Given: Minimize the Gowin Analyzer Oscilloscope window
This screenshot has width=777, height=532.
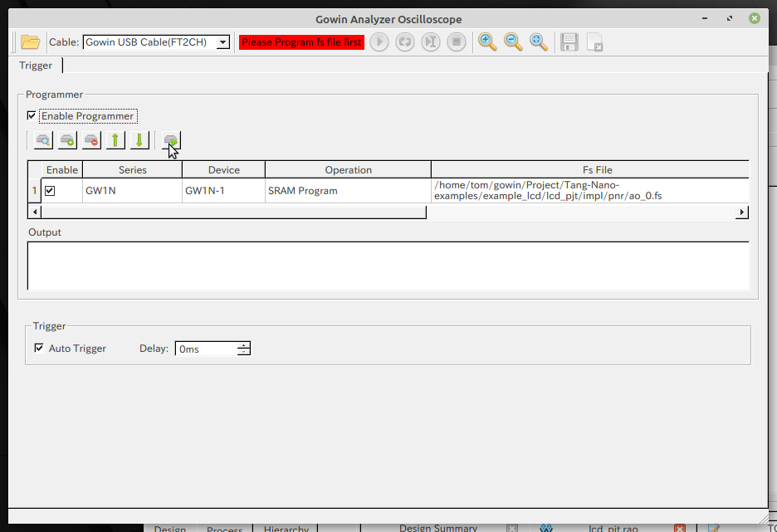Looking at the screenshot, I should pyautogui.click(x=705, y=18).
